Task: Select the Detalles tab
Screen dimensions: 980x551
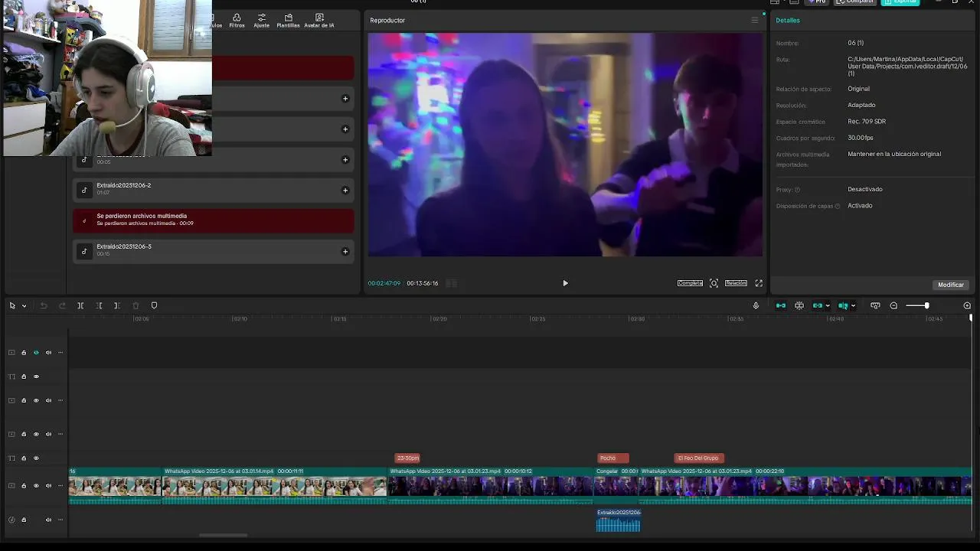Action: 788,20
